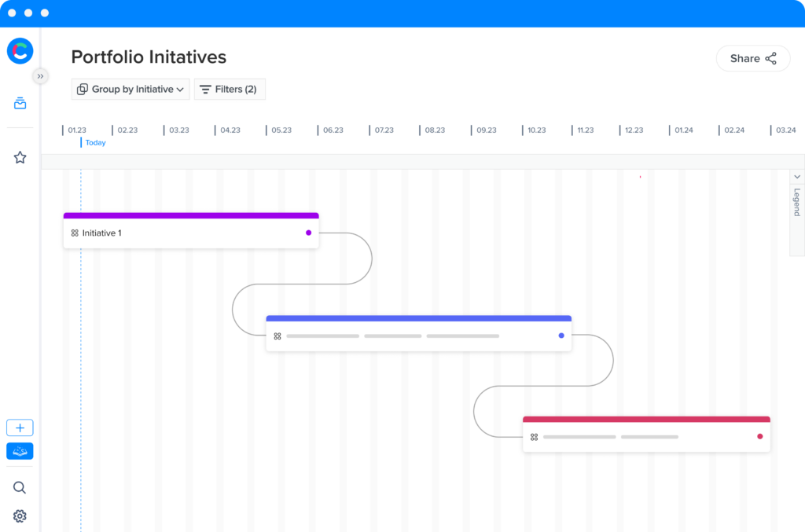Screen dimensions: 805x532
Task: Click the 06.23 month header
Action: pos(333,130)
